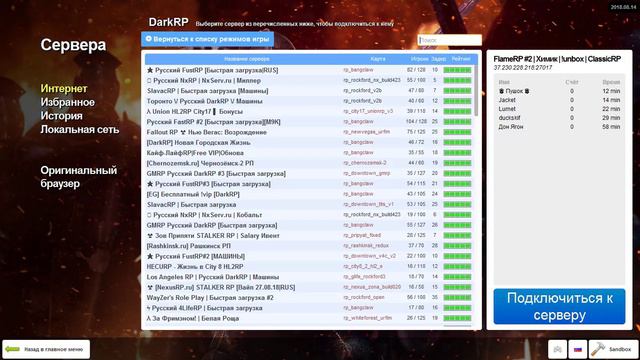Screen dimensions: 640x360
Task: Select Русский FastRP #2 server row
Action: tap(309, 122)
